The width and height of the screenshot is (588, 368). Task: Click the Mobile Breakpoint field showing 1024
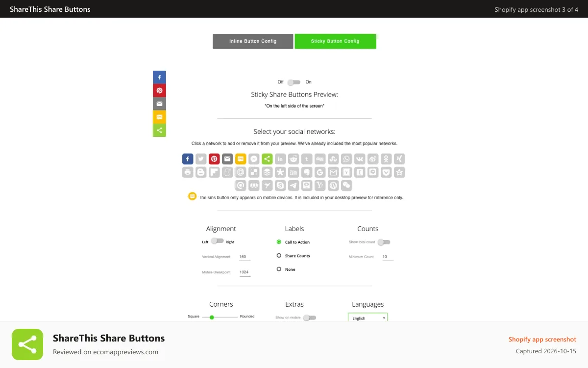tap(245, 272)
